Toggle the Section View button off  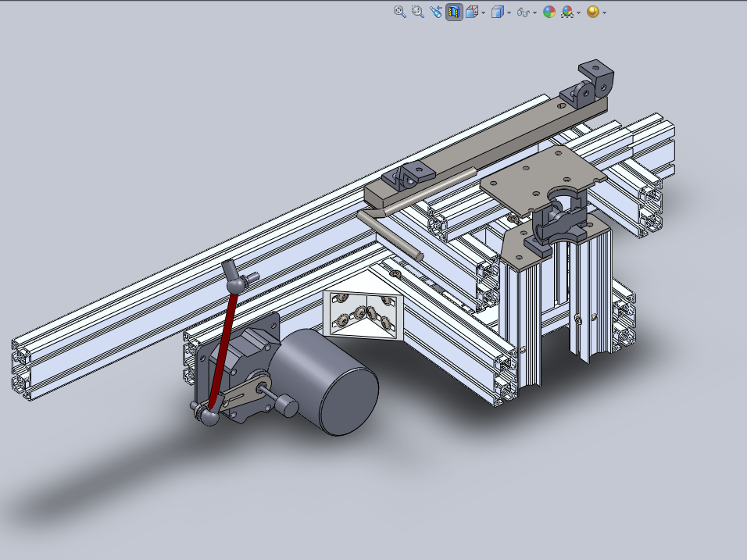coord(454,12)
